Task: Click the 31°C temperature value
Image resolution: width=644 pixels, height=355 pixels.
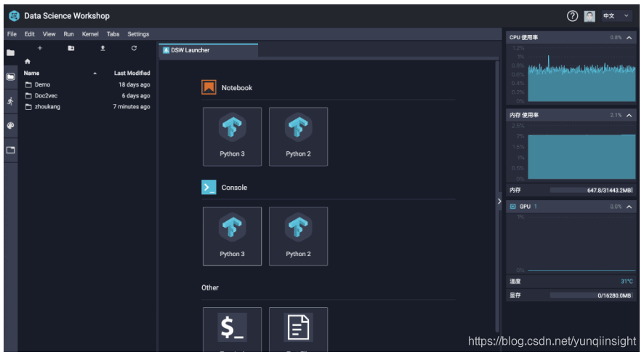Action: pyautogui.click(x=627, y=282)
